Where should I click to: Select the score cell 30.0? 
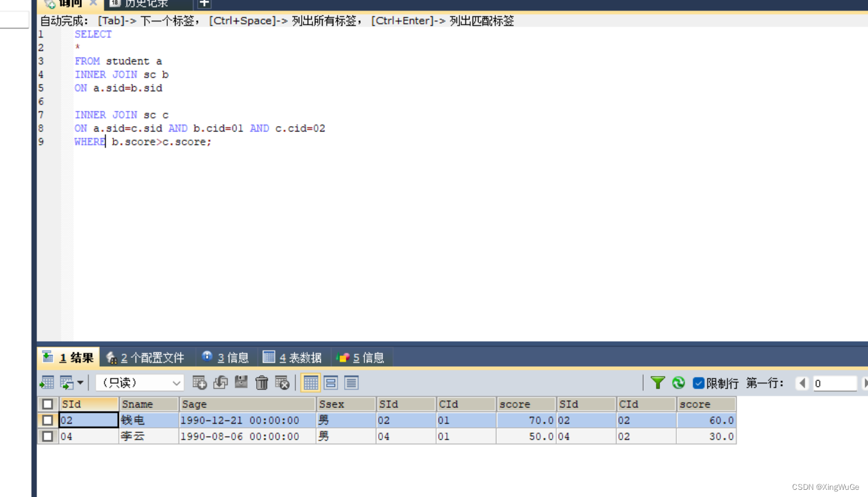(706, 437)
